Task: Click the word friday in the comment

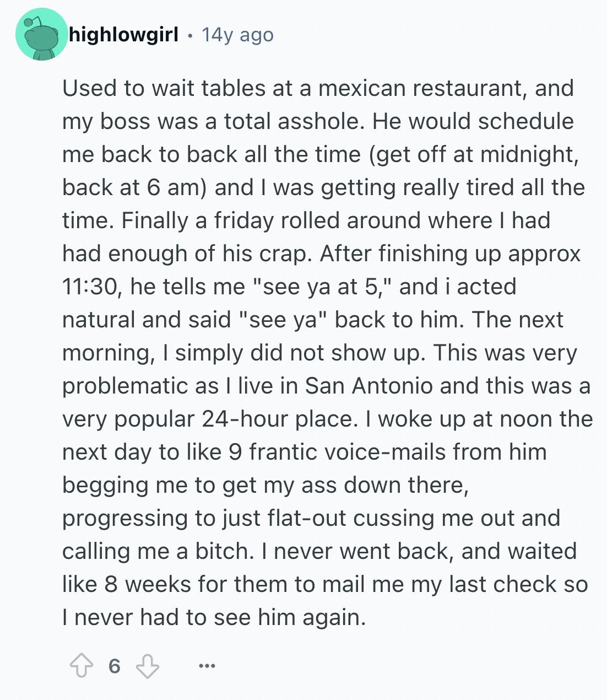Action: coord(245,220)
